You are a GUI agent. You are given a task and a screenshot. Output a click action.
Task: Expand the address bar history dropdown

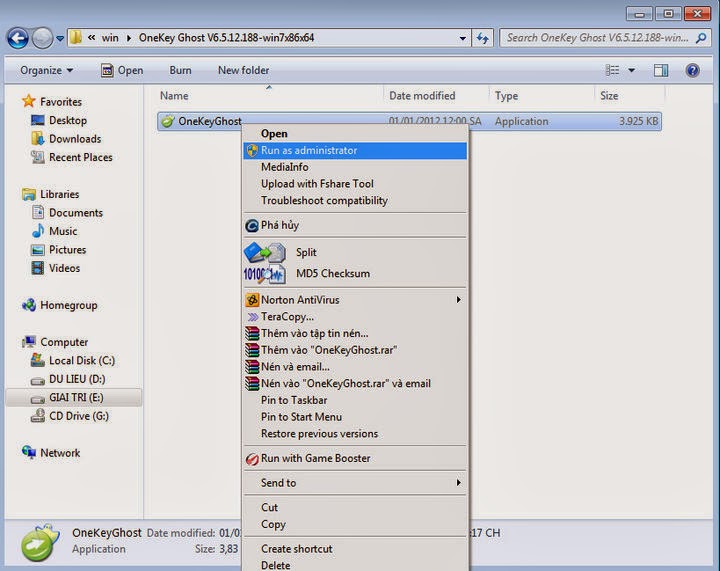coord(463,38)
